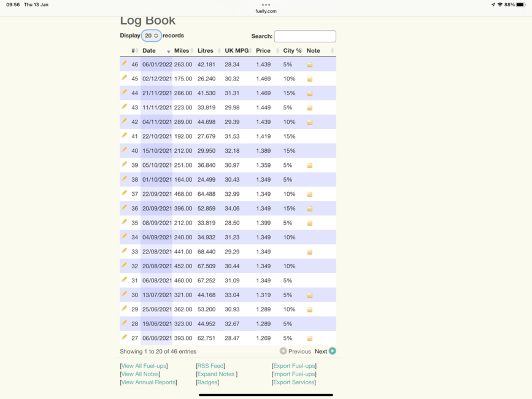This screenshot has height=399, width=532.
Task: Edit fuel-up entry 45 with pencil icon
Action: (x=124, y=78)
